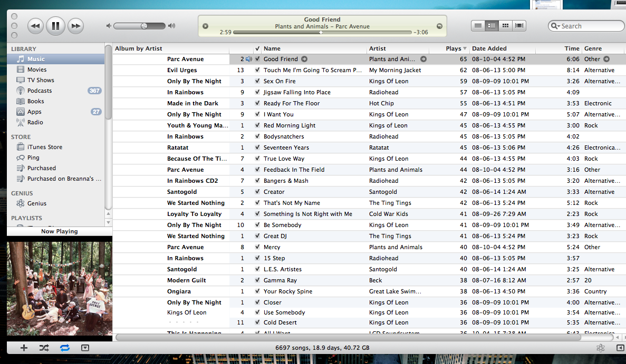The width and height of the screenshot is (626, 364).
Task: Click the sidebar vertical scrollbar
Action: tap(108, 82)
